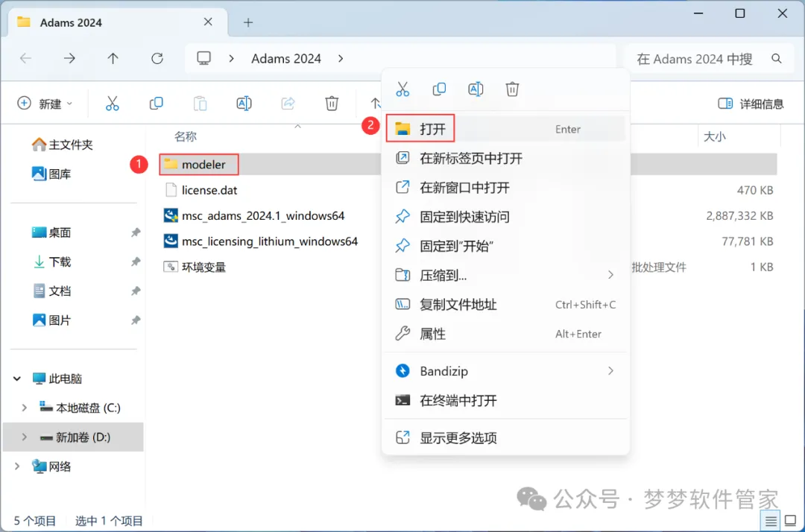
Task: Click the This PC monitor icon in address bar
Action: tap(203, 58)
